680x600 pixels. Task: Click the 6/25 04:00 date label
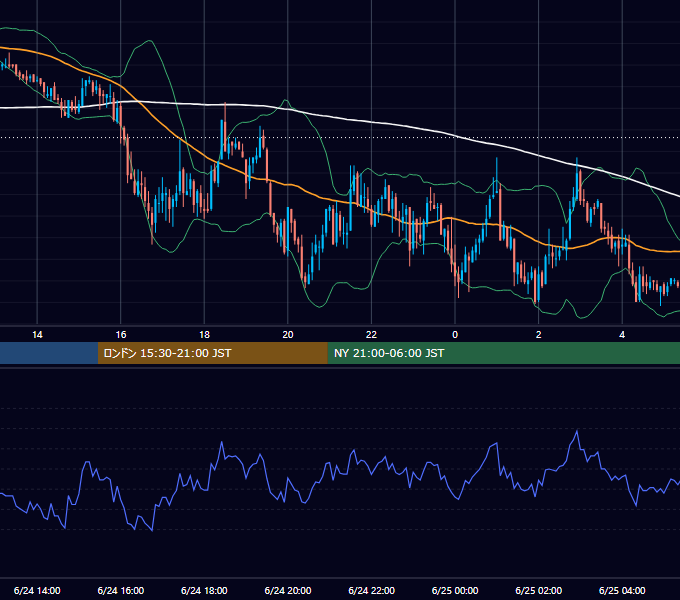[622, 590]
